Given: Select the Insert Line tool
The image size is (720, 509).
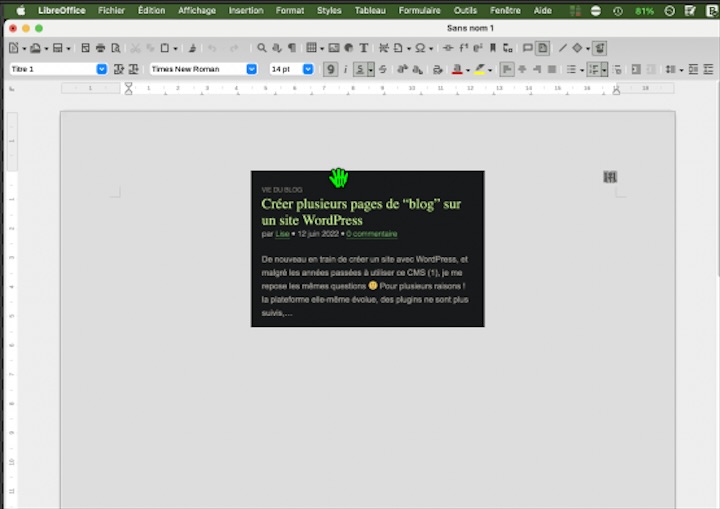Looking at the screenshot, I should click(562, 48).
